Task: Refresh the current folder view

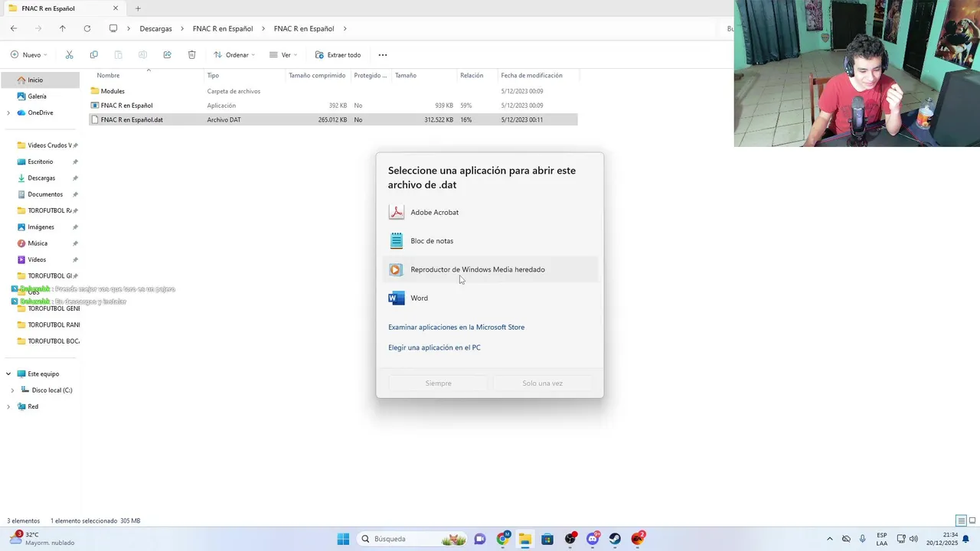Action: tap(87, 28)
